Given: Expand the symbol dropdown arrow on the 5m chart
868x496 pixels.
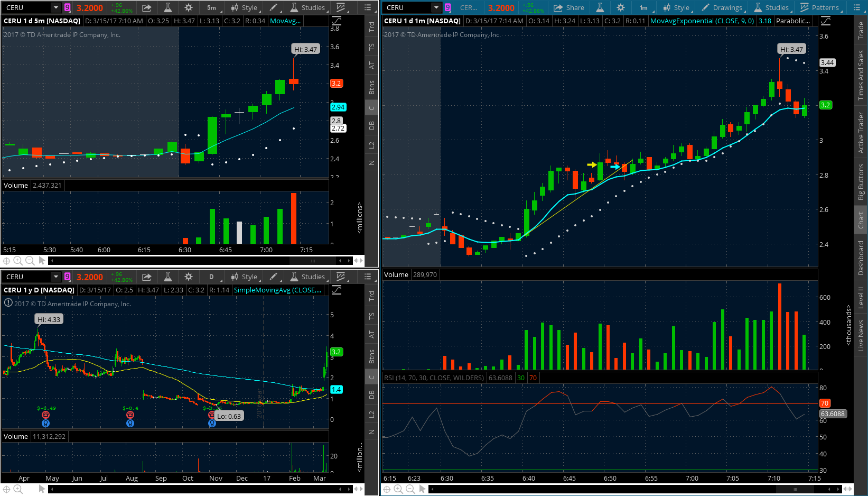Looking at the screenshot, I should (x=56, y=7).
